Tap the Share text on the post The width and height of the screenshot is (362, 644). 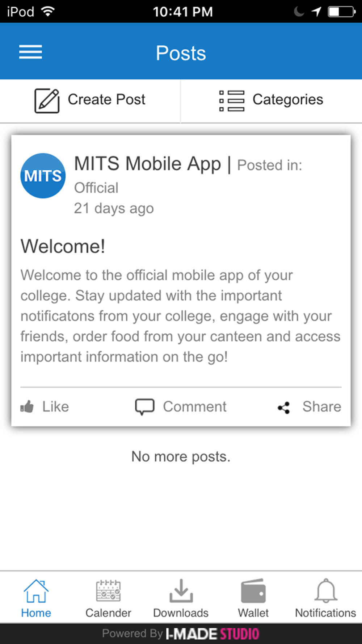(x=322, y=407)
